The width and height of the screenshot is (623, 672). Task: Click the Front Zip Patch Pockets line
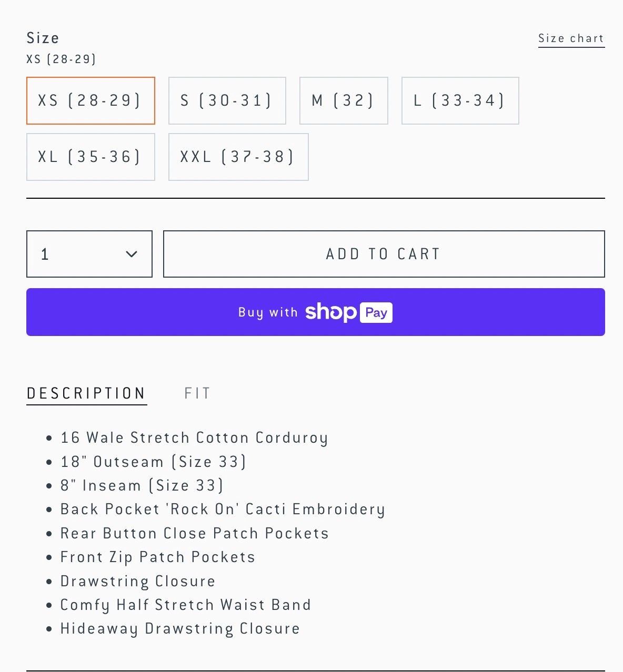(x=157, y=557)
